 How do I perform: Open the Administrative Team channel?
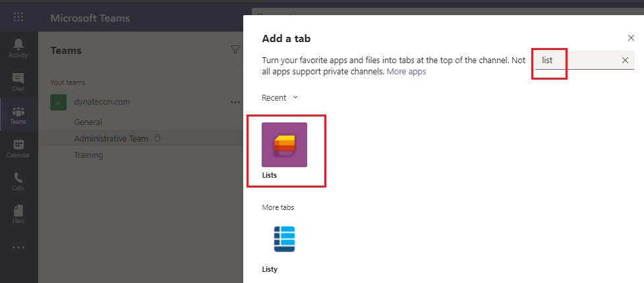tap(111, 138)
